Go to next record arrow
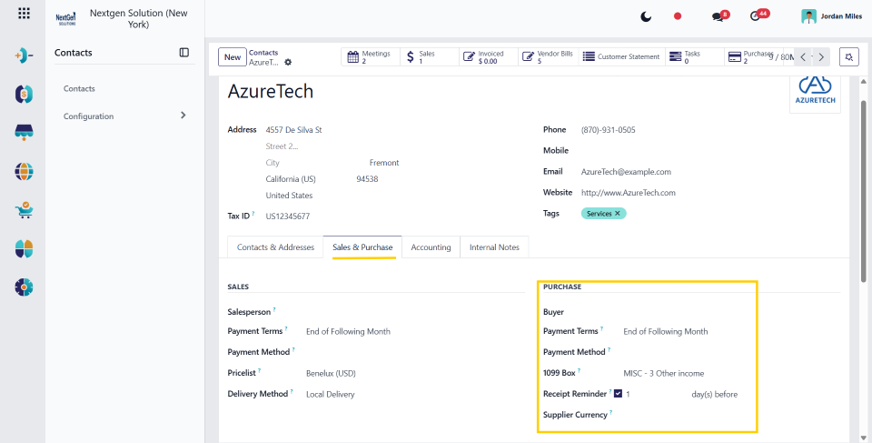This screenshot has width=872, height=443. click(821, 57)
